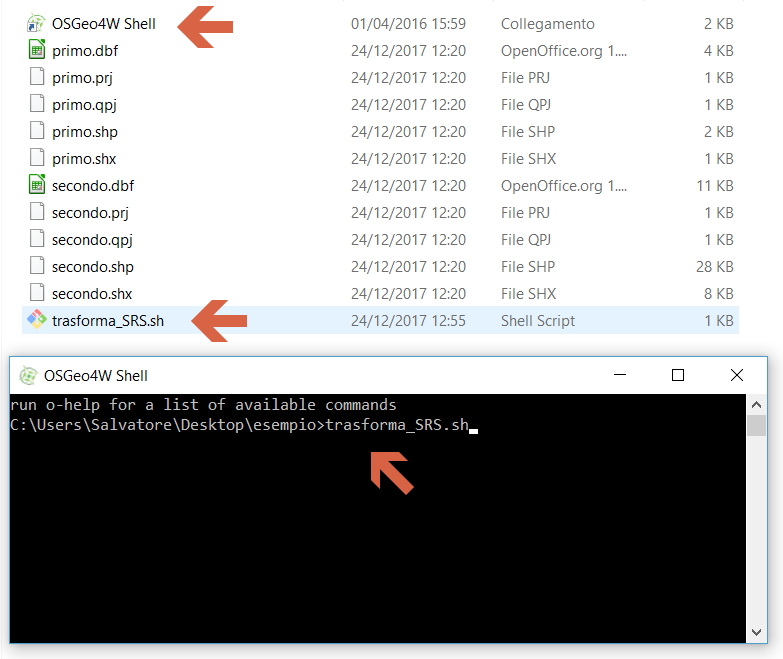Click the primo.shp file icon
Viewport: 783px width, 659px height.
37,132
